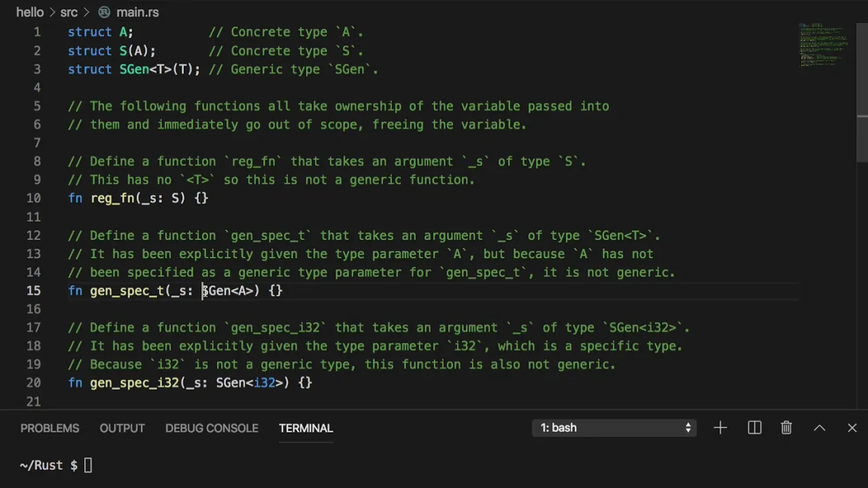Click the 'reg_fn' function name
The height and width of the screenshot is (488, 868).
pyautogui.click(x=113, y=199)
